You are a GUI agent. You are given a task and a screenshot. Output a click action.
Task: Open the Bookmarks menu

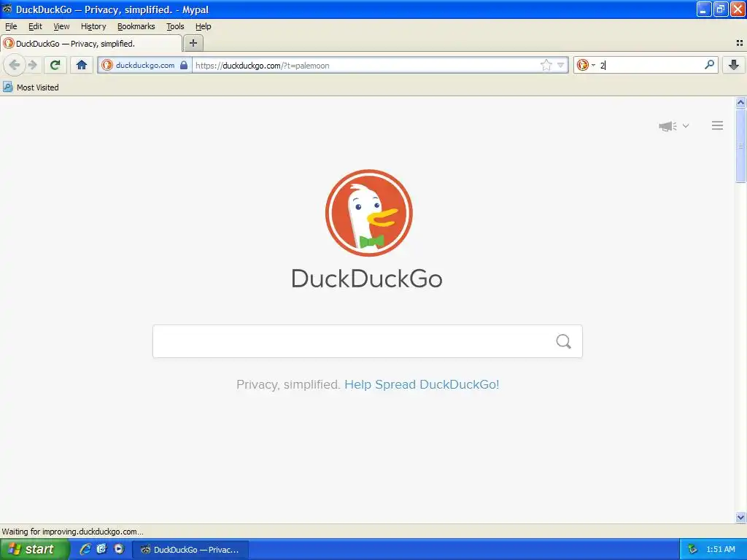point(136,26)
